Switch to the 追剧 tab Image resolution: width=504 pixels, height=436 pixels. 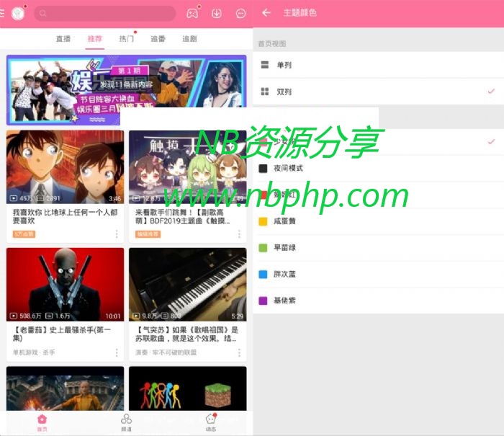pos(189,39)
